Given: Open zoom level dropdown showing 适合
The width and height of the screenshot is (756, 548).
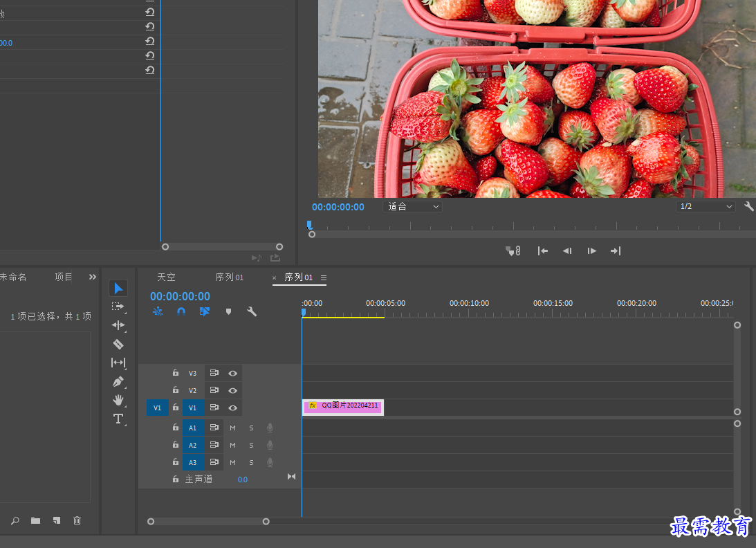Looking at the screenshot, I should (413, 206).
